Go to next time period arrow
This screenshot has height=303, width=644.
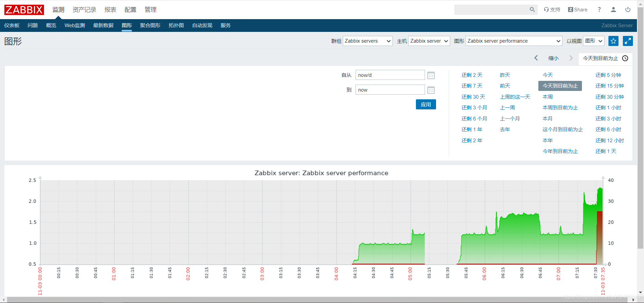tap(571, 58)
